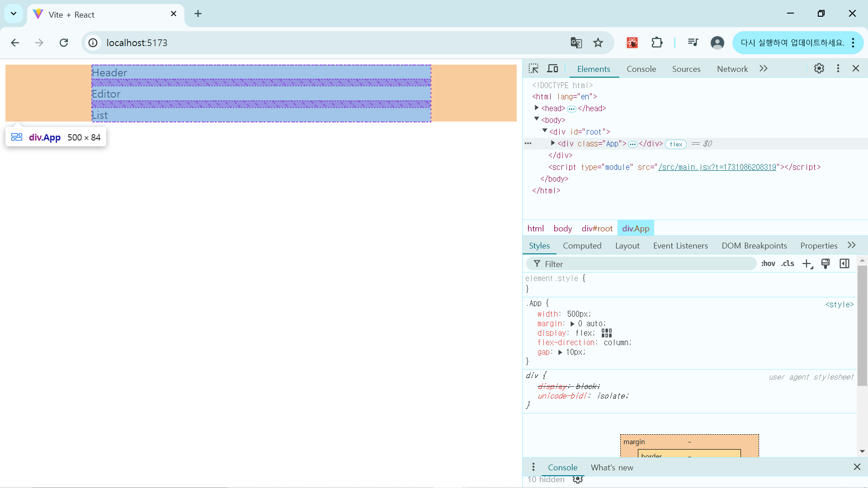Open the DOM Breakpoints tab

754,246
